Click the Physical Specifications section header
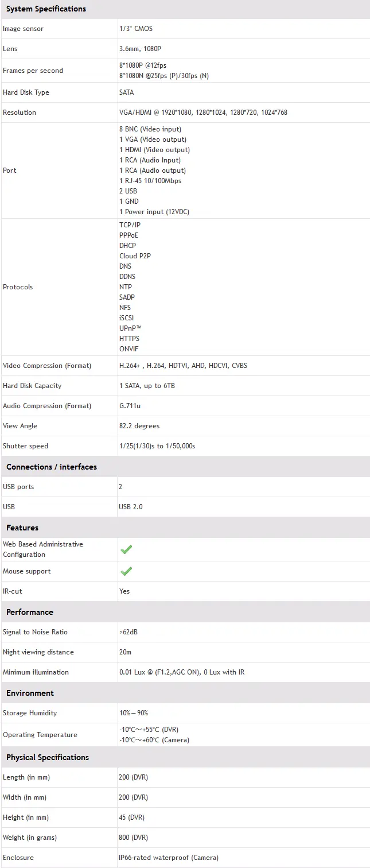Viewport: 370px width, 868px height. [48, 757]
